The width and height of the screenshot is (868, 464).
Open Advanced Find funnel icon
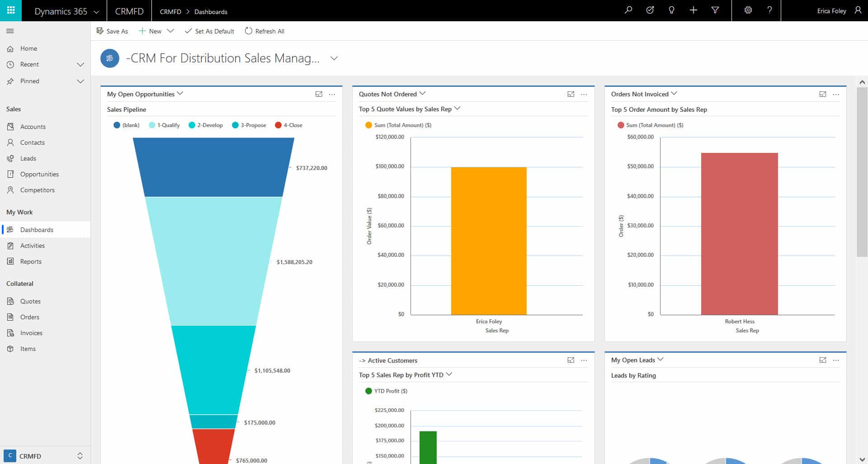(715, 10)
